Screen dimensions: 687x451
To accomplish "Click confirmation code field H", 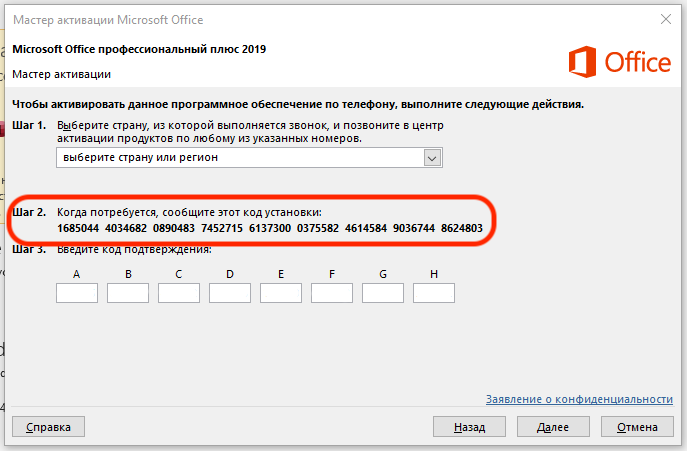I will click(x=433, y=293).
